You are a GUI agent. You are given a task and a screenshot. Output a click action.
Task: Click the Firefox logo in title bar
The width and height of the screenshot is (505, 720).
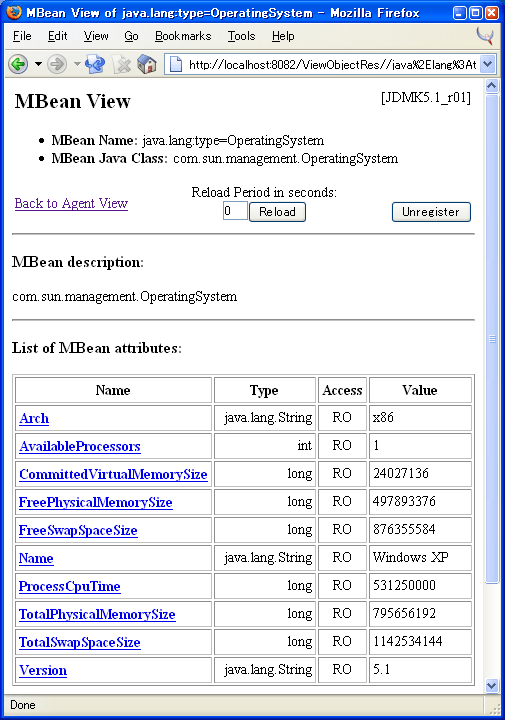click(x=14, y=12)
